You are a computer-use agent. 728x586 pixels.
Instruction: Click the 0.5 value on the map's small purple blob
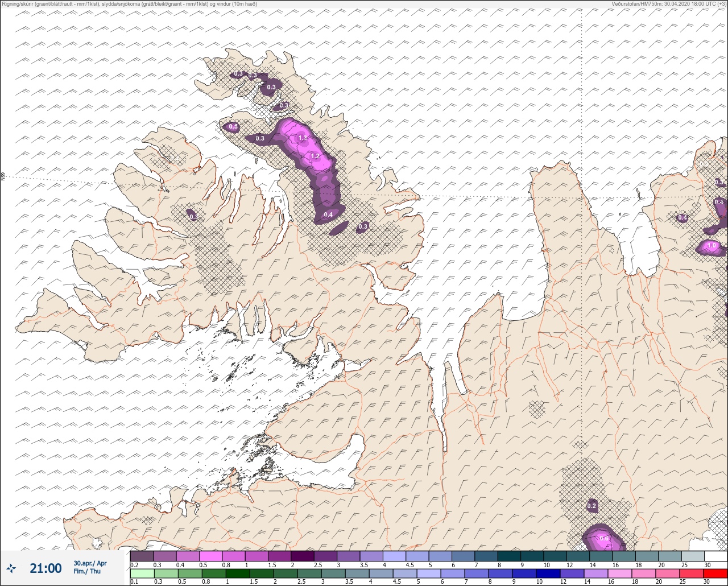click(x=233, y=127)
